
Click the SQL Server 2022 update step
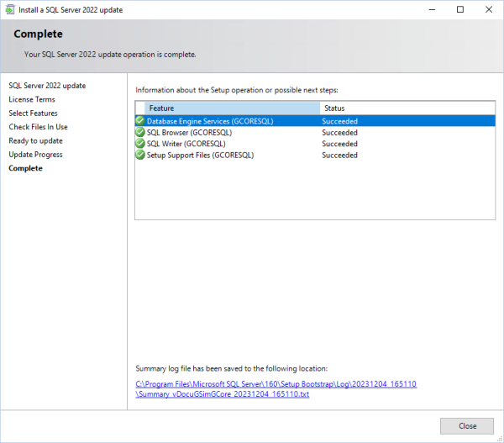[x=47, y=86]
